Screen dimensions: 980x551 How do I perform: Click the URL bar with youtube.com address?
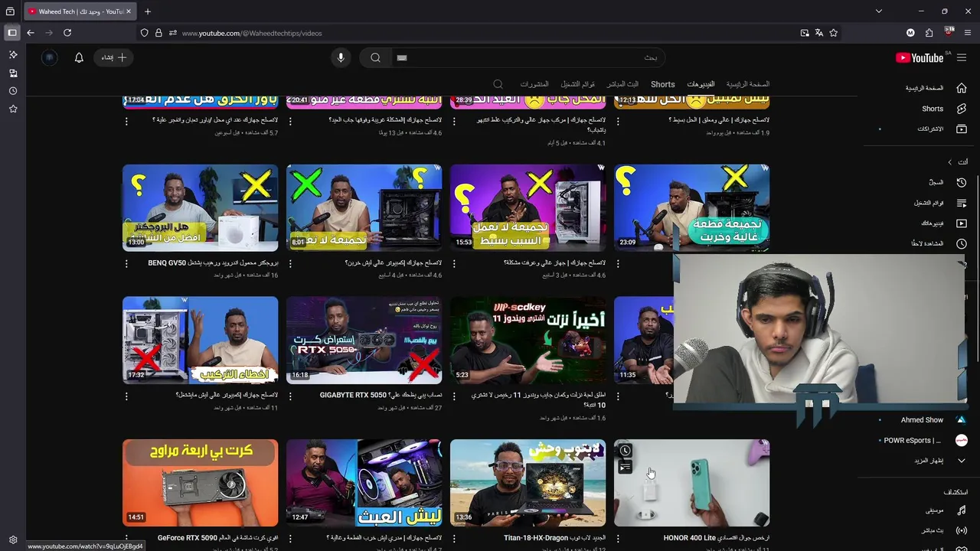point(490,33)
